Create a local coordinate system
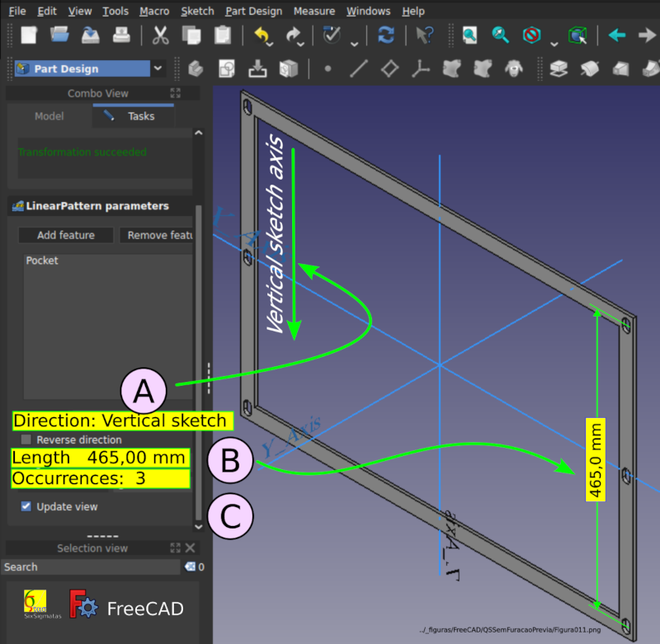This screenshot has width=660, height=644. pyautogui.click(x=421, y=68)
